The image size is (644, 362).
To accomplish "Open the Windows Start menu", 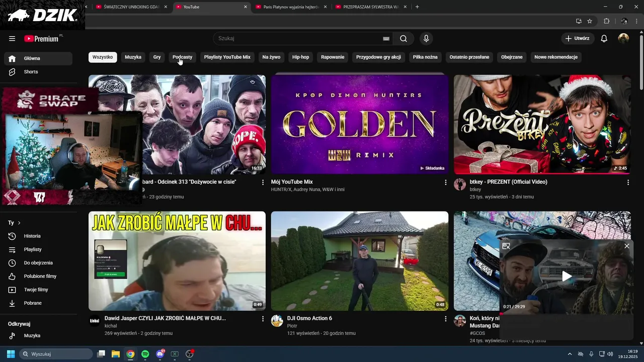I will [x=11, y=354].
